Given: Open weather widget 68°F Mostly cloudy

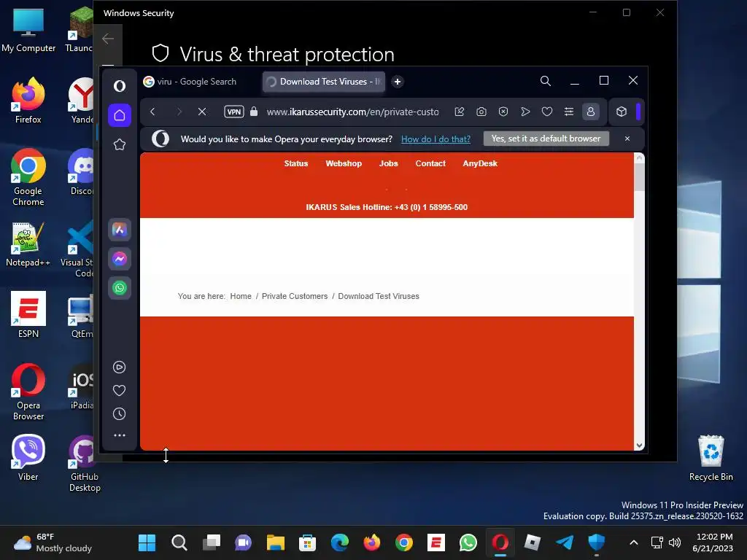Looking at the screenshot, I should coord(53,542).
